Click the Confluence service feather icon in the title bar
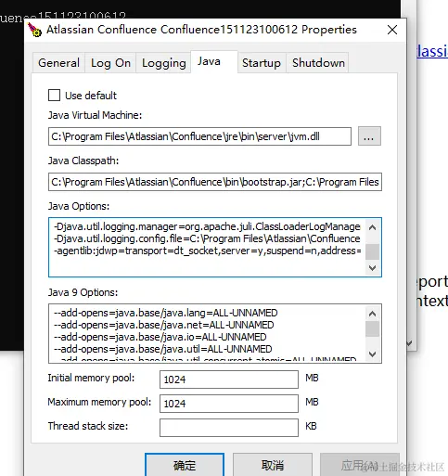448x476 pixels. click(x=34, y=30)
